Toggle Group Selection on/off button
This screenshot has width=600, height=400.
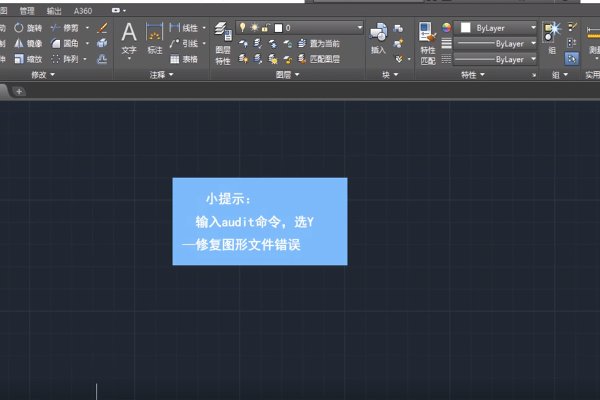coord(572,59)
